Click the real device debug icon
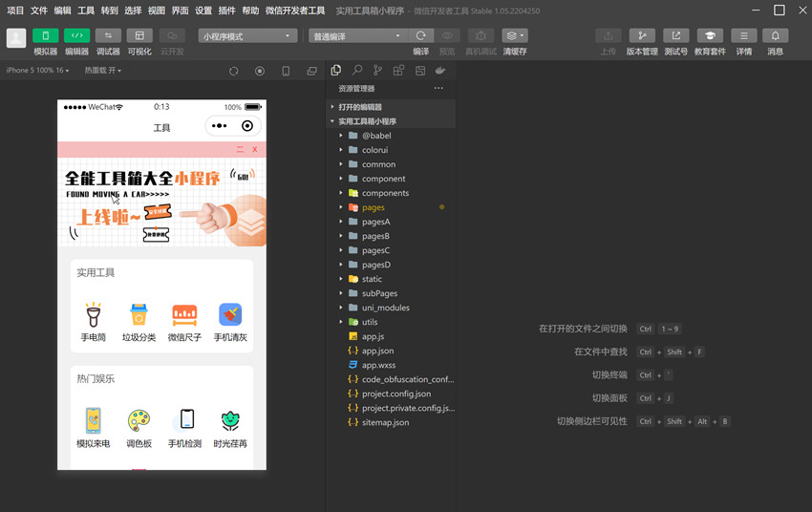 coord(481,35)
